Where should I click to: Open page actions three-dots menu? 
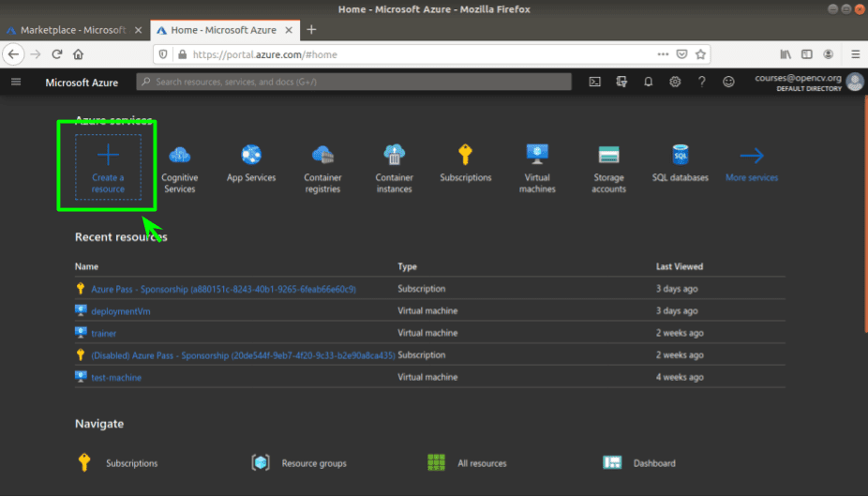pyautogui.click(x=663, y=54)
